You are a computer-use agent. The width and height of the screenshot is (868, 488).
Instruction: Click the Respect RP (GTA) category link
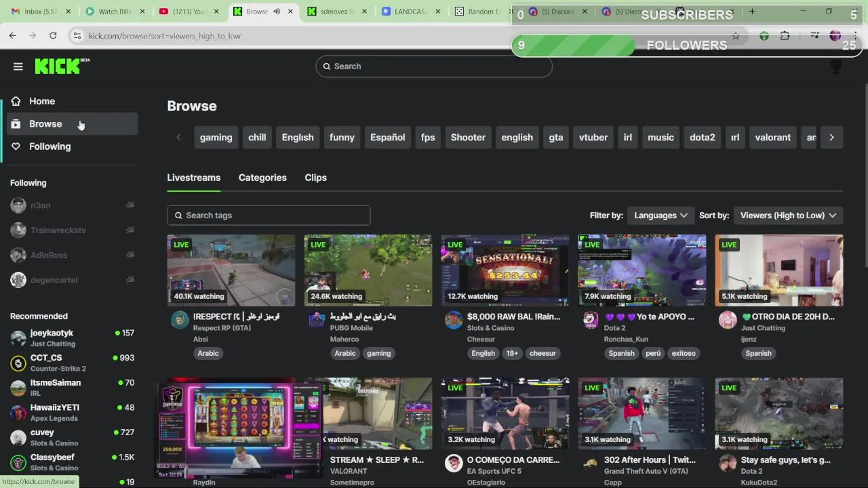pos(222,328)
